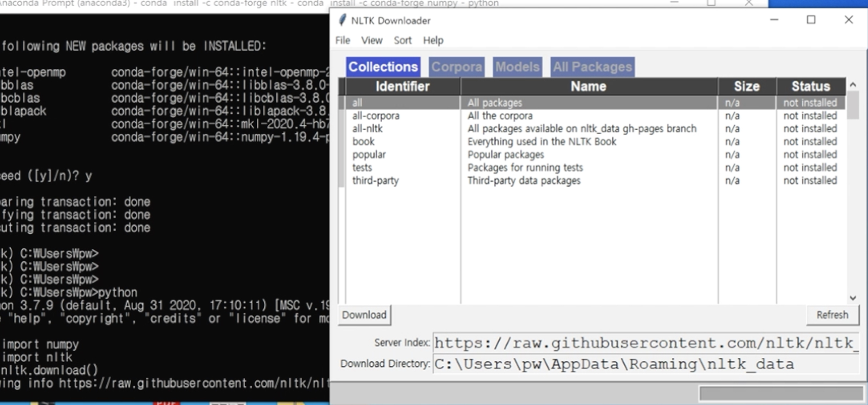Open the View menu
Image resolution: width=868 pixels, height=405 pixels.
coord(371,41)
